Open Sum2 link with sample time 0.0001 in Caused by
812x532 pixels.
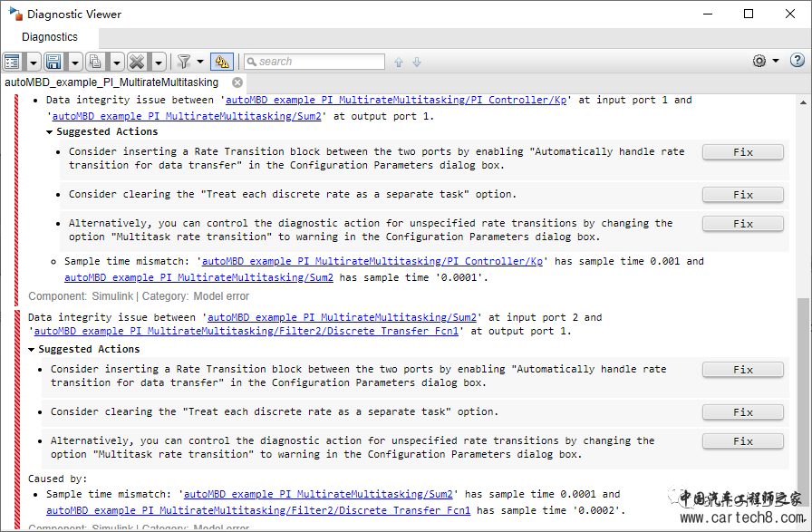[318, 494]
